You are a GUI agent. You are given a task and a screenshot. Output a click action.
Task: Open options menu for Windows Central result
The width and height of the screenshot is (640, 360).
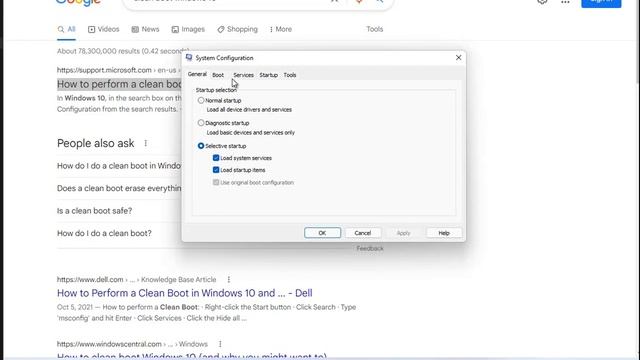(220, 344)
